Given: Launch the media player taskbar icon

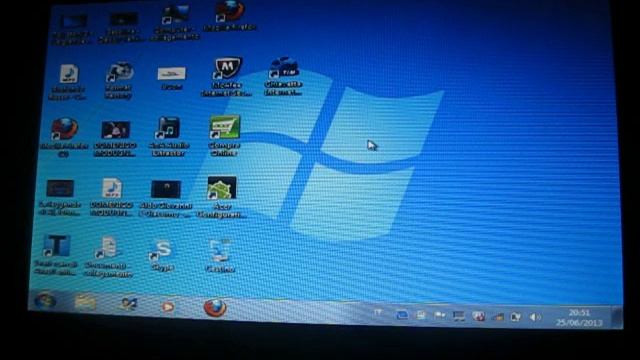Looking at the screenshot, I should tap(167, 306).
